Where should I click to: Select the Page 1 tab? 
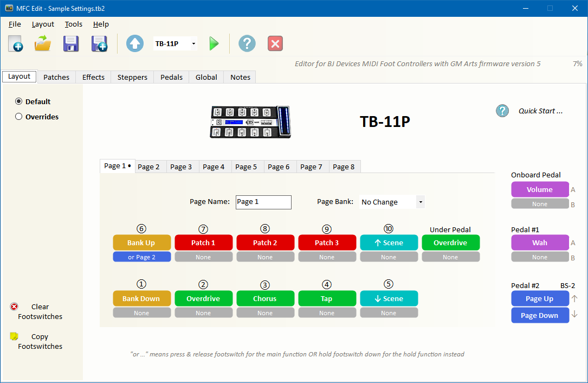118,166
